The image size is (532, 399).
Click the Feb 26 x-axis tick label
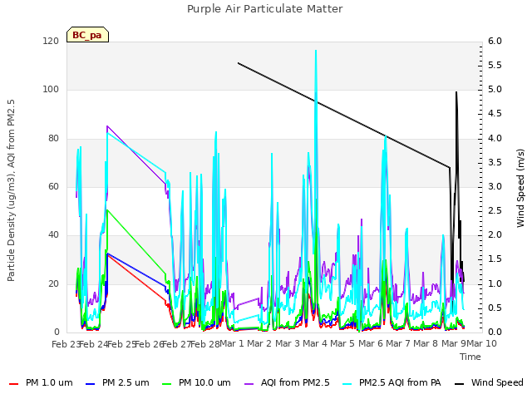[149, 344]
